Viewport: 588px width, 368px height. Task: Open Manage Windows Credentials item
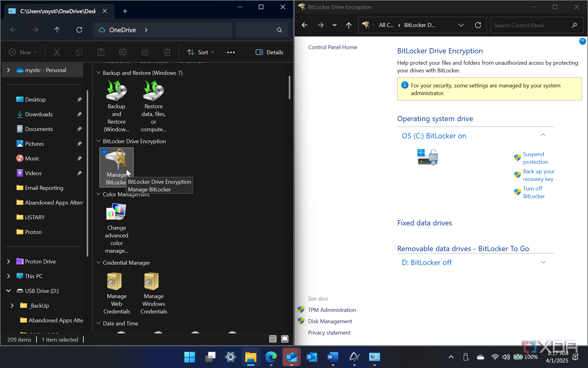pos(153,293)
